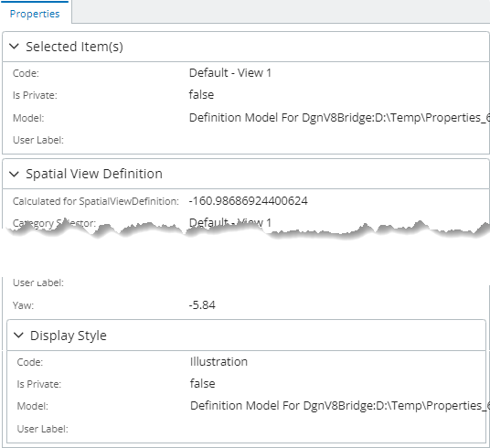Click the 'User Label:' label above Yaw
Screen dimensions: 490x448
[x=38, y=283]
